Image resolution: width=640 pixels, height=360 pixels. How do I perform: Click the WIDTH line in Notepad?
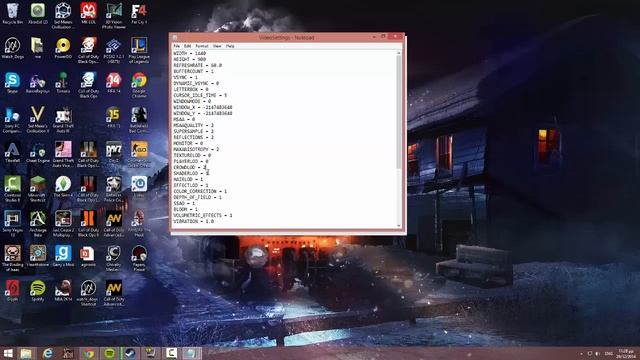pos(189,53)
